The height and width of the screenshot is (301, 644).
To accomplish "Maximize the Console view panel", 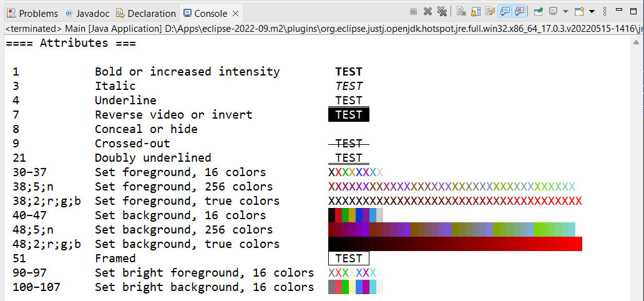I will coord(633,11).
